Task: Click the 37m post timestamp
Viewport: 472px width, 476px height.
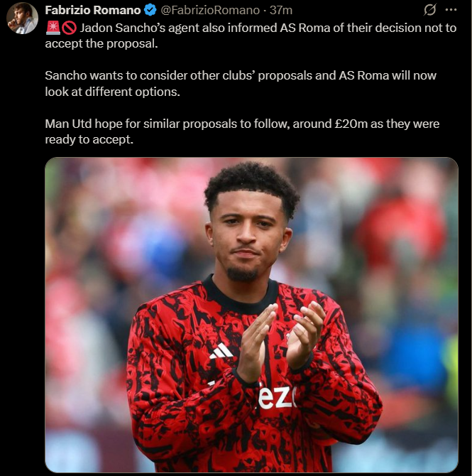Action: 281,10
